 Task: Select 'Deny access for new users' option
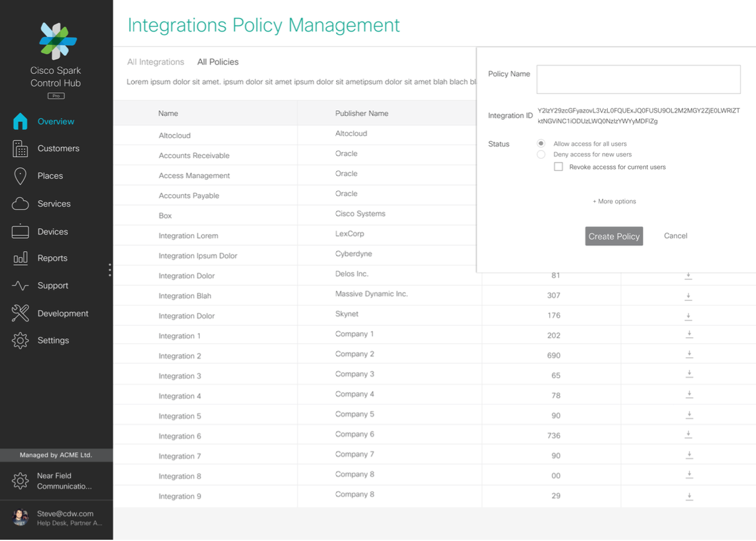(541, 154)
